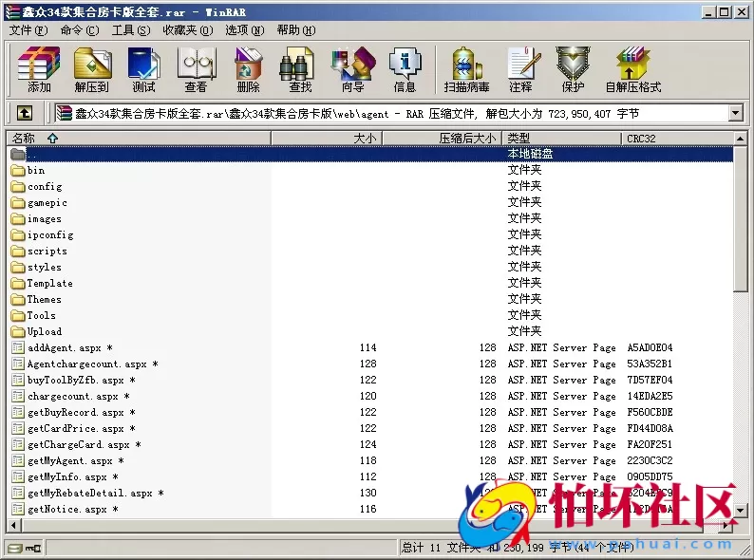
Task: Select the bin folder icon
Action: pyautogui.click(x=18, y=170)
